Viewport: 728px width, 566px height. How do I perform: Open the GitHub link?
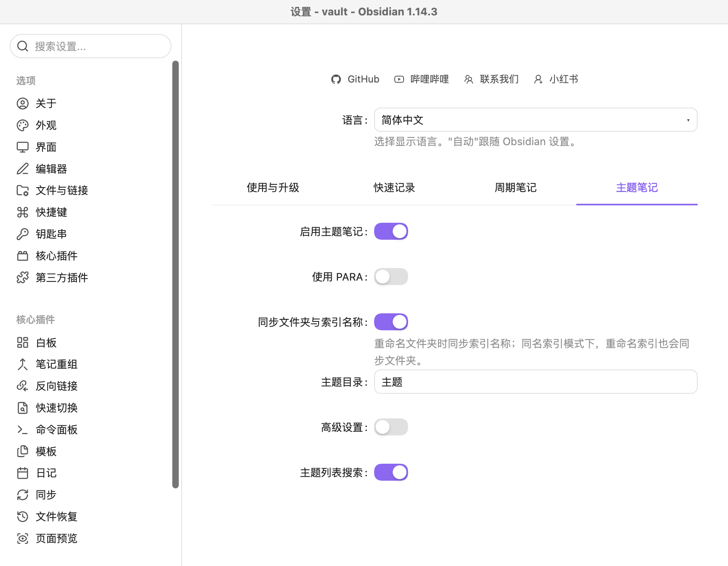pos(355,79)
